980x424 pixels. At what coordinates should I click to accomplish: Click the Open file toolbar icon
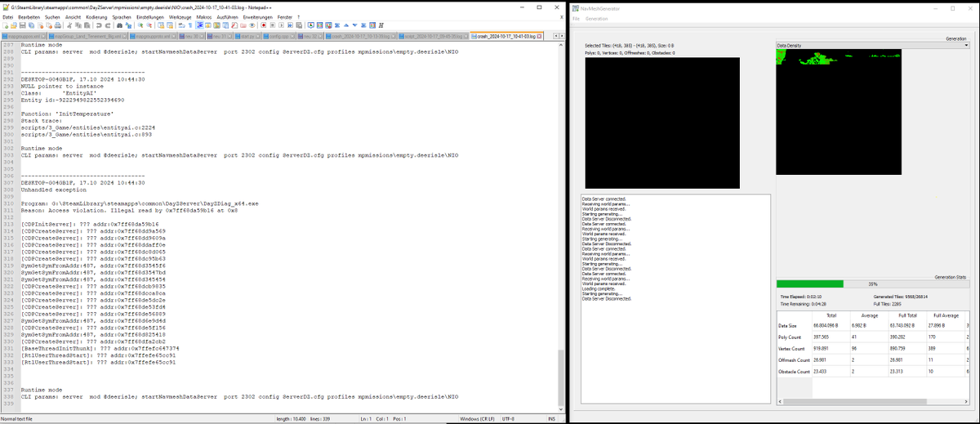[x=14, y=25]
